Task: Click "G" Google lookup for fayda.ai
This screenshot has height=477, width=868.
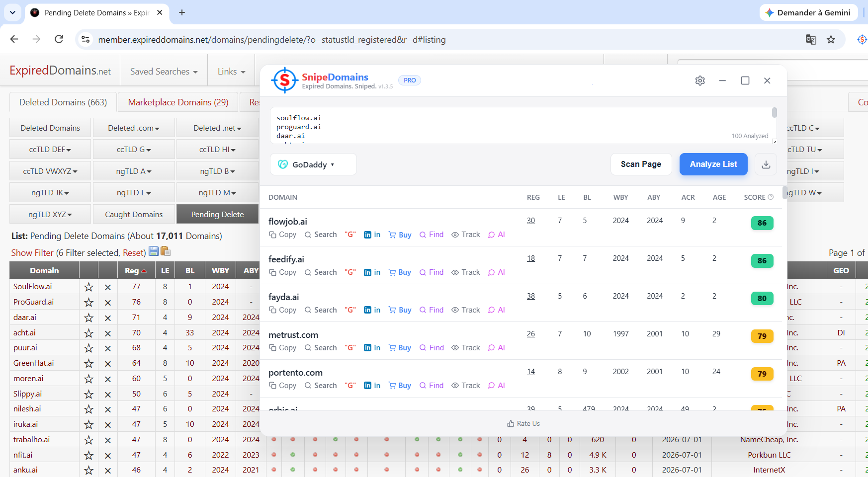Action: coord(350,310)
